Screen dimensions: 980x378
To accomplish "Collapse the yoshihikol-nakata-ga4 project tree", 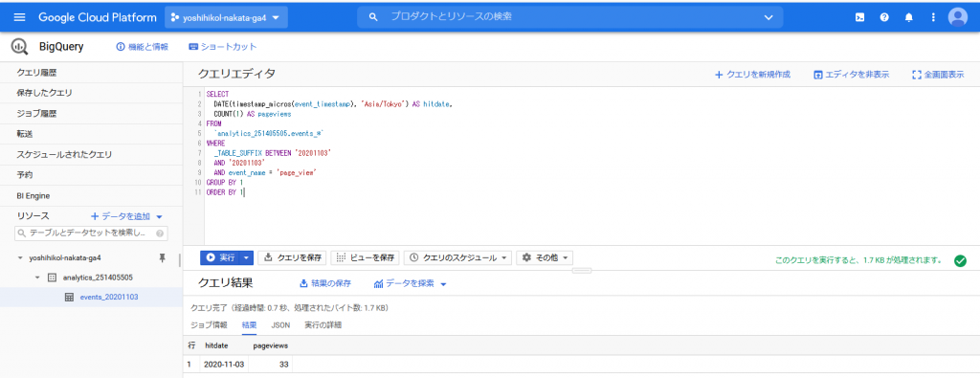I will [20, 257].
